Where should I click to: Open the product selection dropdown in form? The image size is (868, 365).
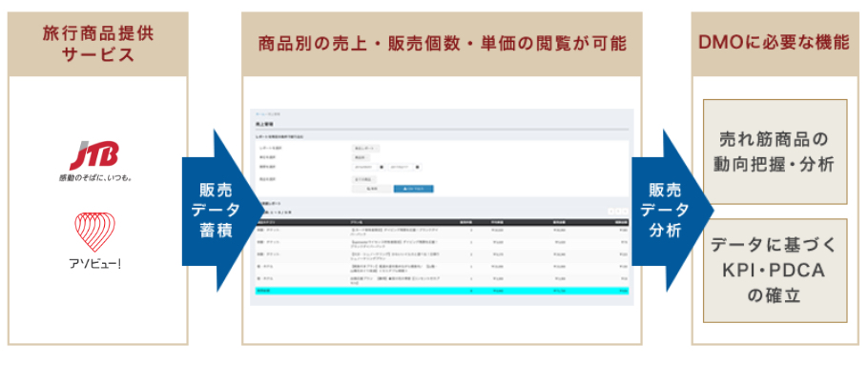363,179
